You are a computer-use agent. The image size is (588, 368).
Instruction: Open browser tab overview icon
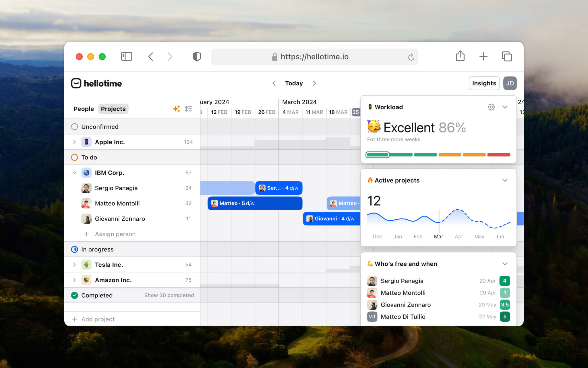coord(506,56)
